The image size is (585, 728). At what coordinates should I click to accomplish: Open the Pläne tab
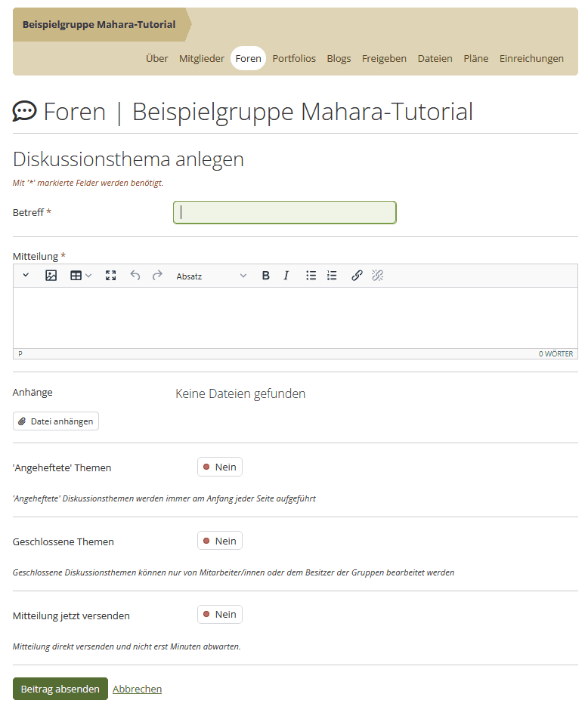point(476,58)
